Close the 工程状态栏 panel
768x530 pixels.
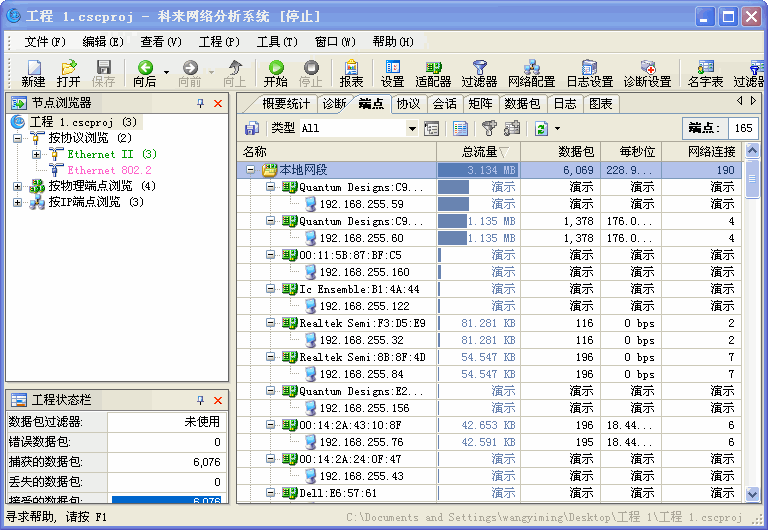pos(218,400)
